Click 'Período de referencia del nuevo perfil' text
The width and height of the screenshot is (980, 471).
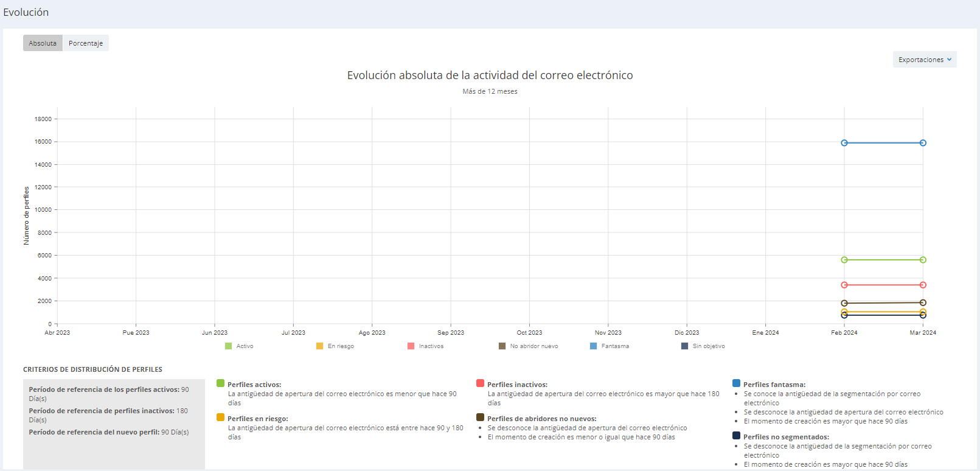(94, 432)
